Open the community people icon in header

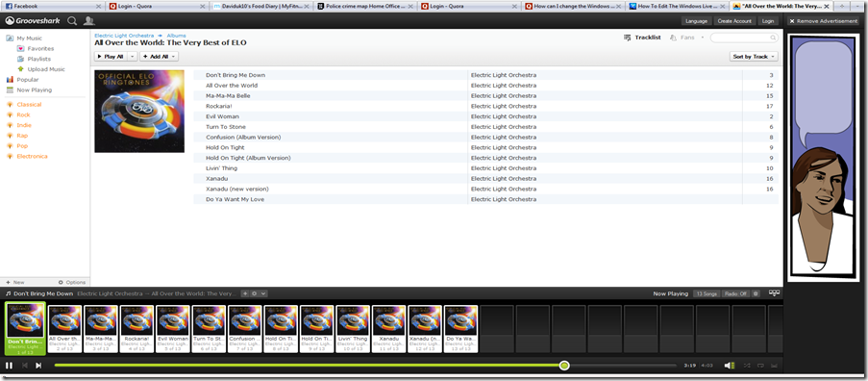[x=88, y=21]
